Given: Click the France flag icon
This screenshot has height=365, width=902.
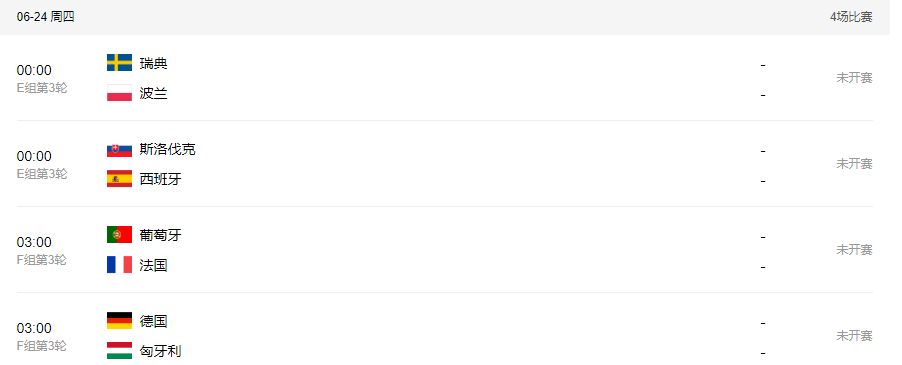Looking at the screenshot, I should click(119, 264).
